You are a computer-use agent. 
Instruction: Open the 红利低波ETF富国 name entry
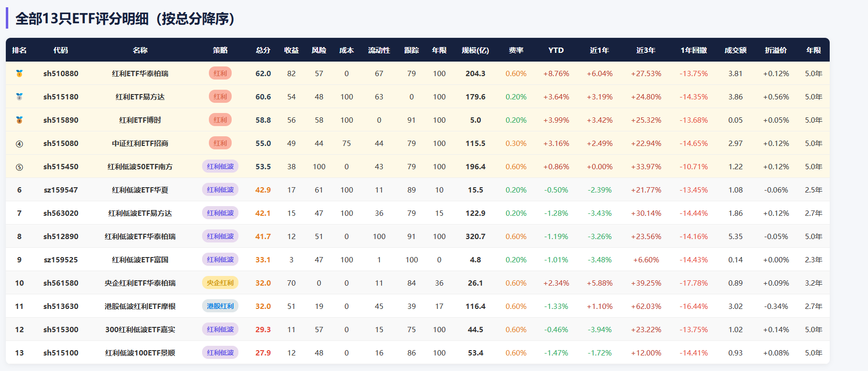(140, 260)
